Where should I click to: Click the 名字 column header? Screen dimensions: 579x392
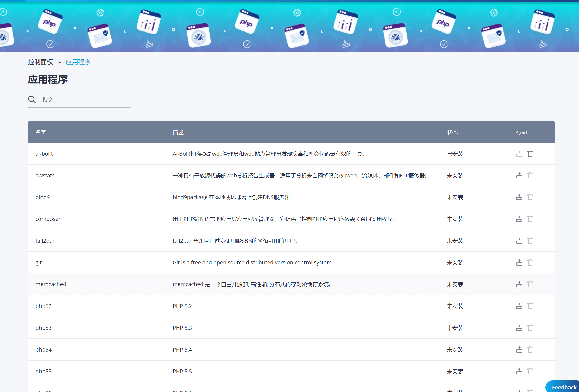(41, 132)
